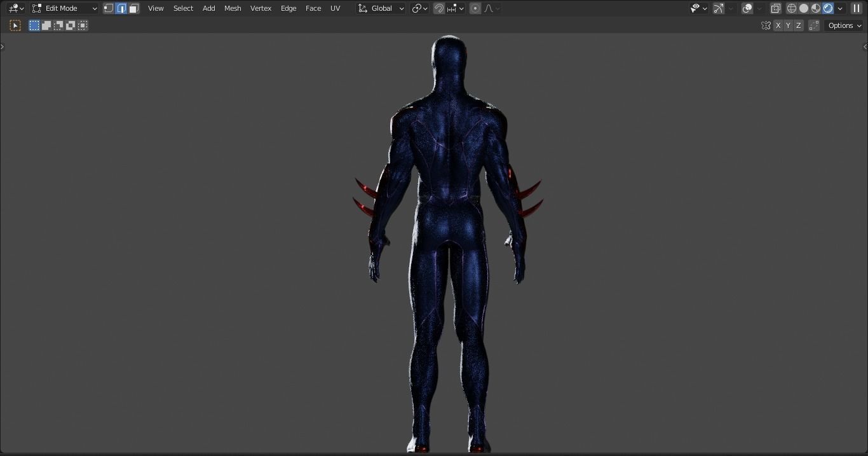Enable face select mode
The height and width of the screenshot is (456, 868).
pyautogui.click(x=133, y=8)
